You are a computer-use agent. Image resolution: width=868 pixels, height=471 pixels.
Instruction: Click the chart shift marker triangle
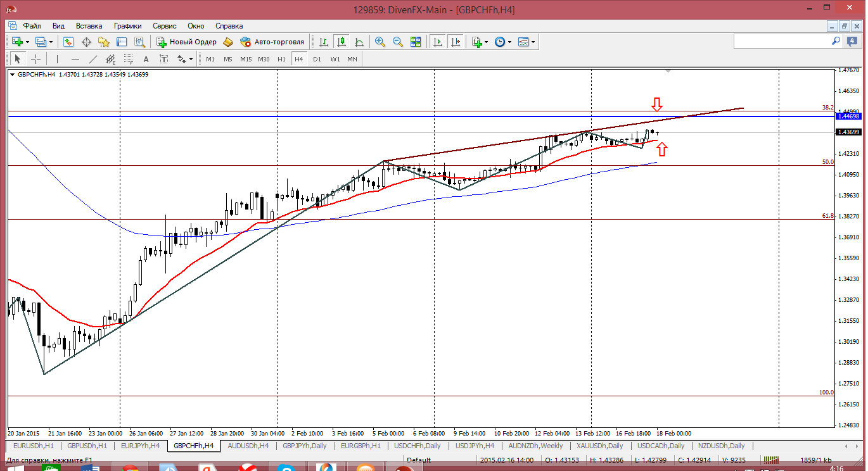(x=668, y=72)
